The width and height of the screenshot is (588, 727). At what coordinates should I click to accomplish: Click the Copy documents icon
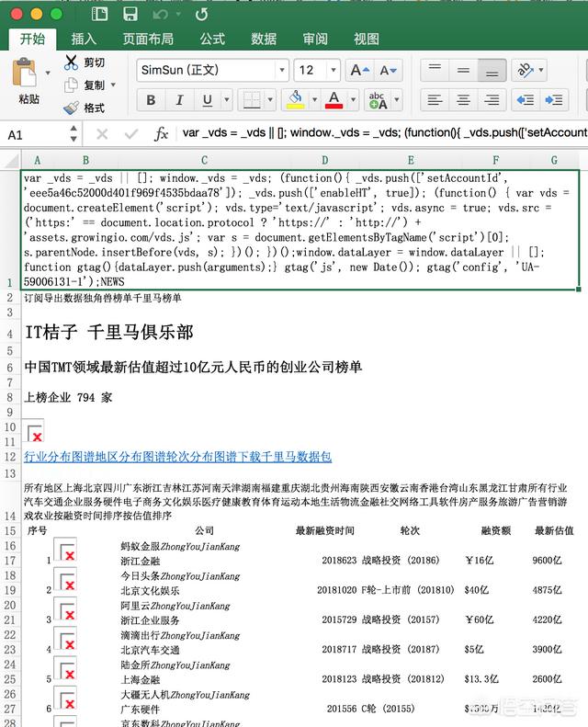pyautogui.click(x=71, y=85)
